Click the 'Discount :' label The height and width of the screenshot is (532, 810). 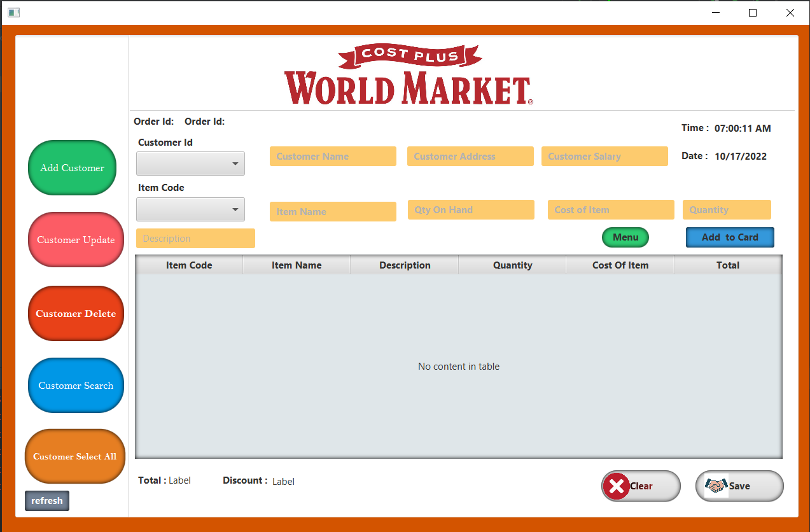tap(245, 480)
